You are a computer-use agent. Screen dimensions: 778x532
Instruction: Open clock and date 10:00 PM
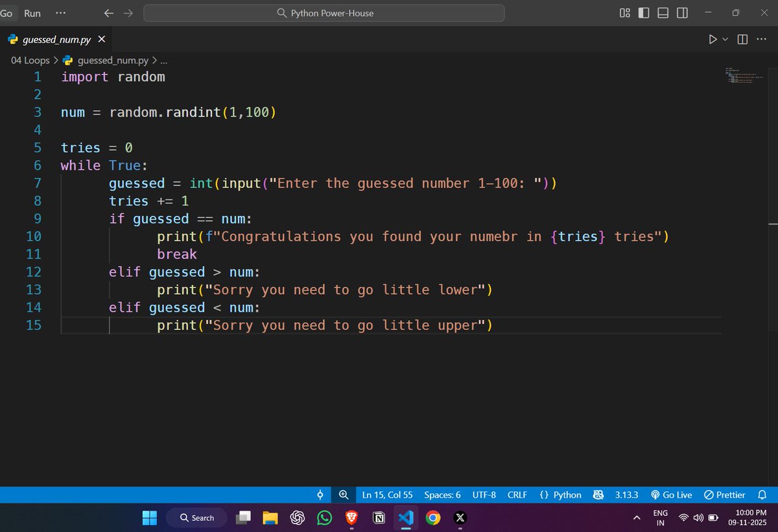coord(746,518)
